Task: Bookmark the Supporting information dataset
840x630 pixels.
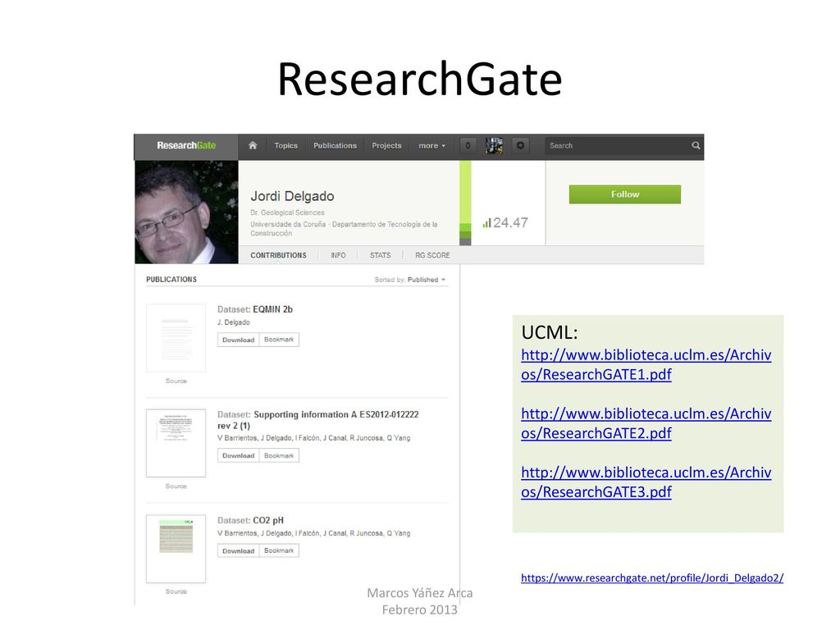Action: pyautogui.click(x=279, y=455)
